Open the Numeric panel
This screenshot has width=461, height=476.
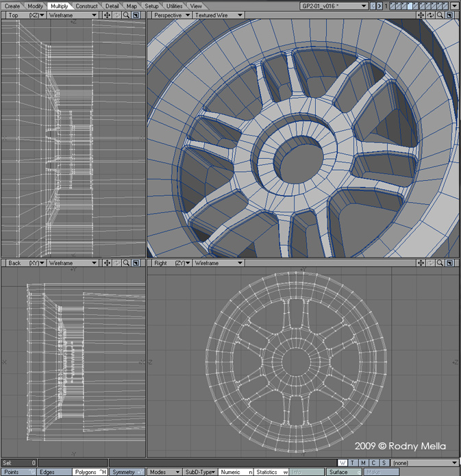[236, 472]
